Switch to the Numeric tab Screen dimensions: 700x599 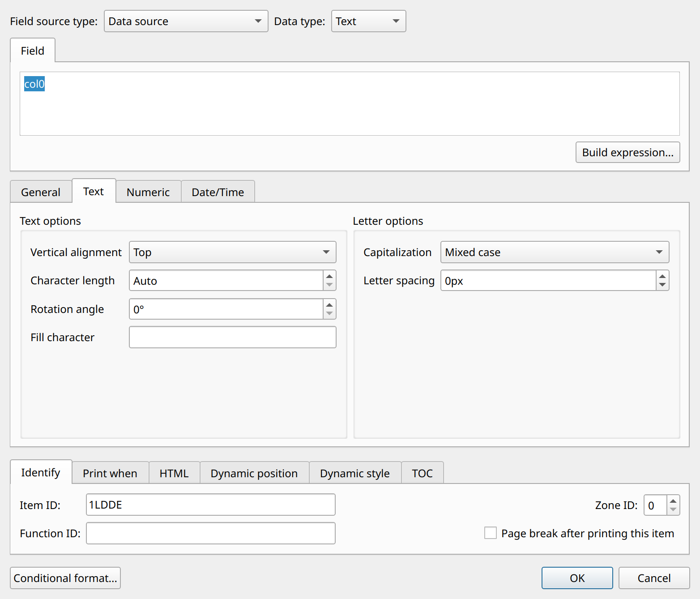click(148, 192)
